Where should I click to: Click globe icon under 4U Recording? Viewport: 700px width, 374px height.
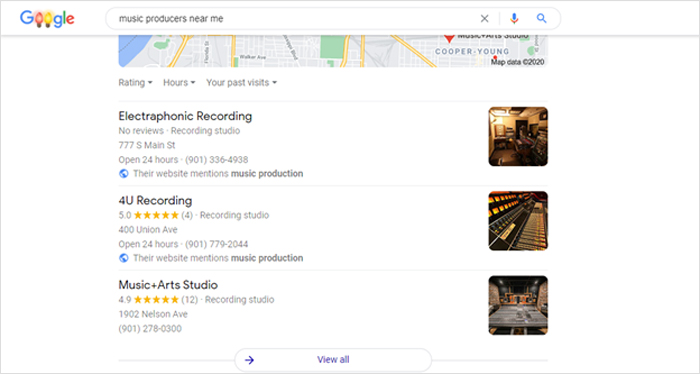[124, 258]
